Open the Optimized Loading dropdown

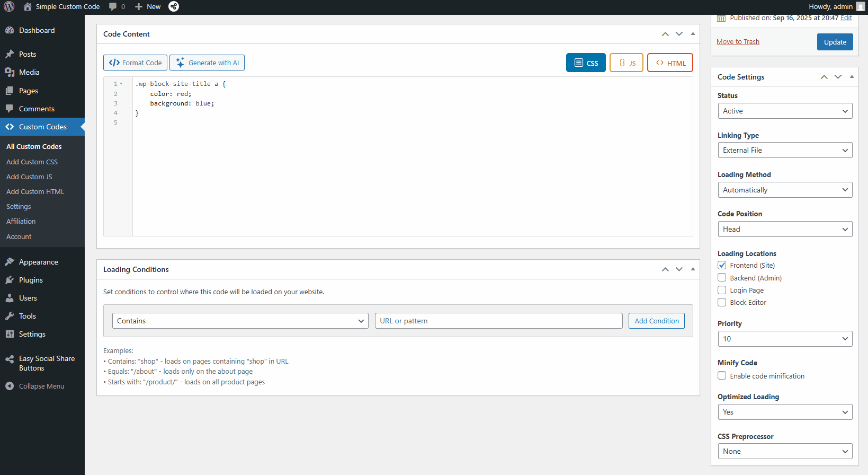[785, 412]
